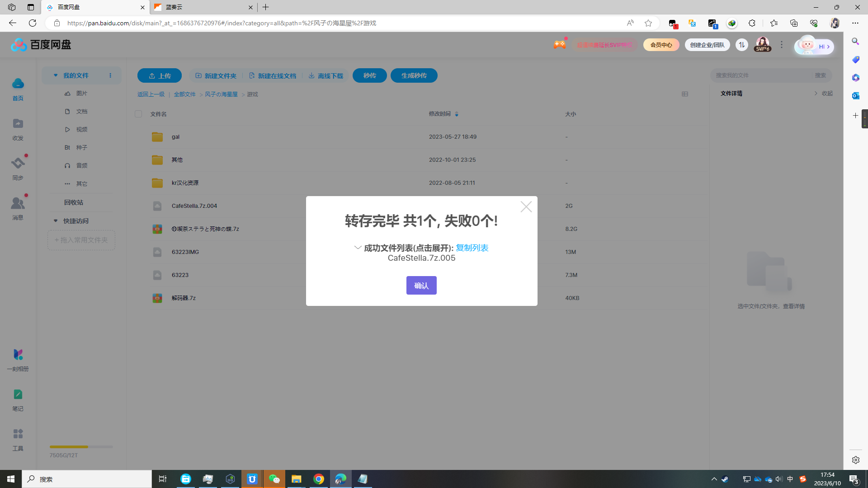Image resolution: width=868 pixels, height=488 pixels.
Task: Close the transfer complete dialog
Action: 526,207
